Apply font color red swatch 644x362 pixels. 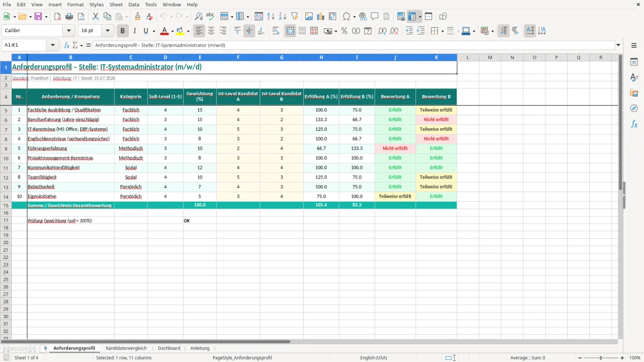click(164, 31)
